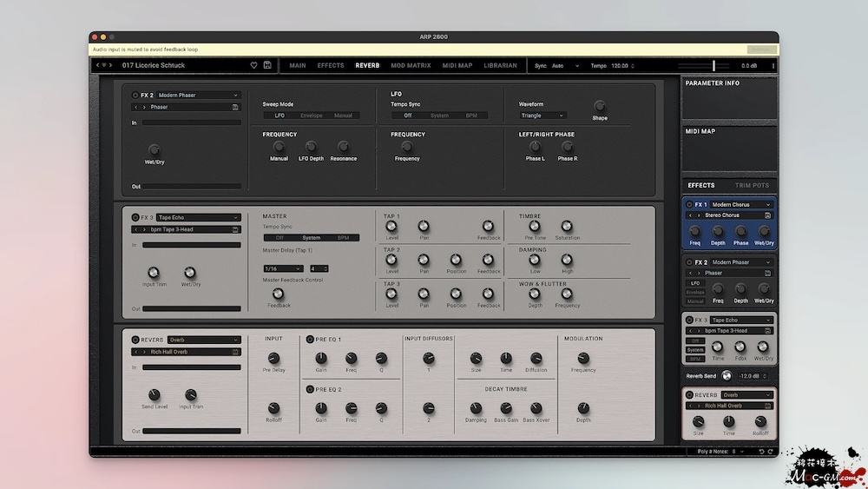Set Sweep Mode to Manual
868x489 pixels.
[x=343, y=116]
